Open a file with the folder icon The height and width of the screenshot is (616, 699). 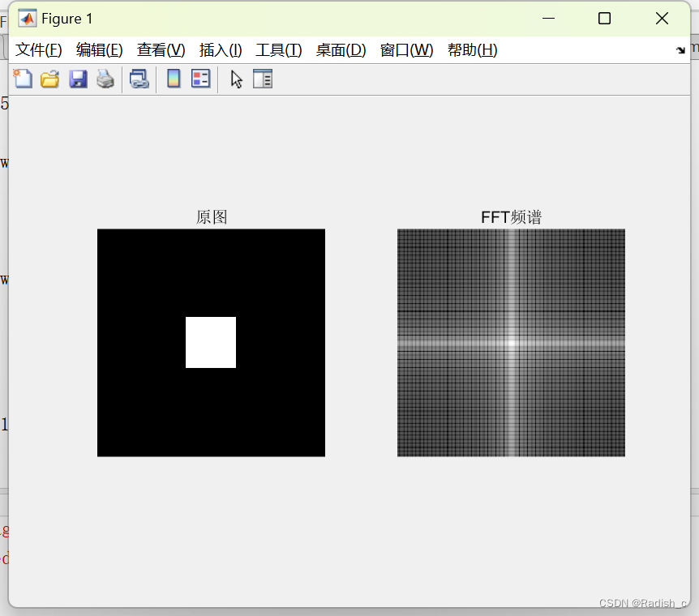click(50, 79)
